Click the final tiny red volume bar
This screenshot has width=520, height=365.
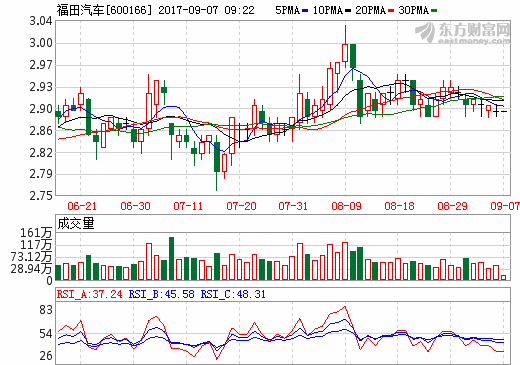tap(504, 277)
